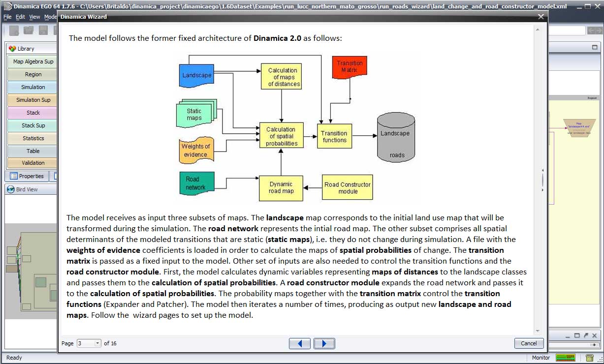Open the File menu
The width and height of the screenshot is (604, 364).
click(7, 17)
